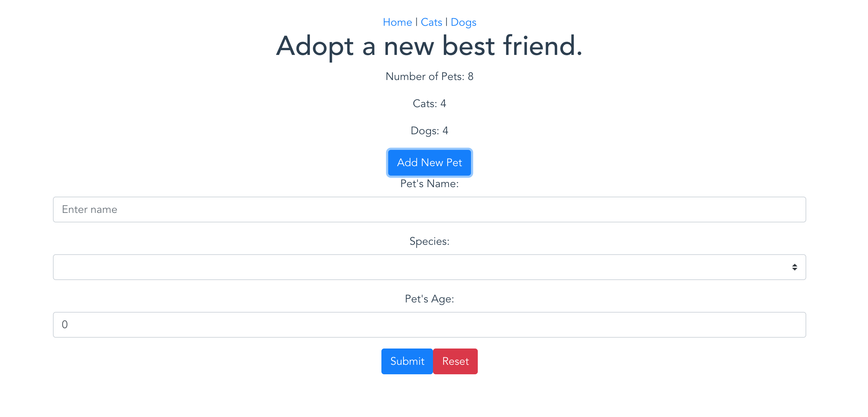This screenshot has height=417, width=868.
Task: Expand the species selection menu
Action: pos(429,267)
